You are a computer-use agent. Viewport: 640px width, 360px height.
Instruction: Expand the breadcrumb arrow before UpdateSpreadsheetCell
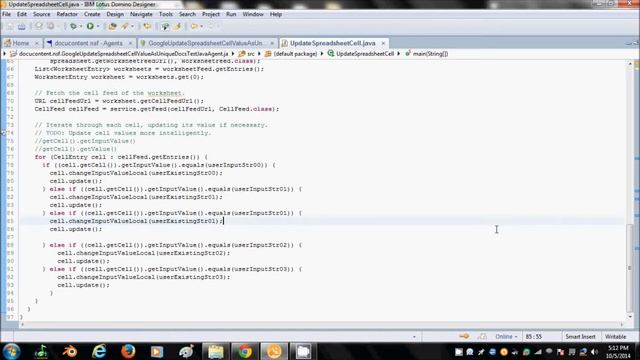click(322, 54)
